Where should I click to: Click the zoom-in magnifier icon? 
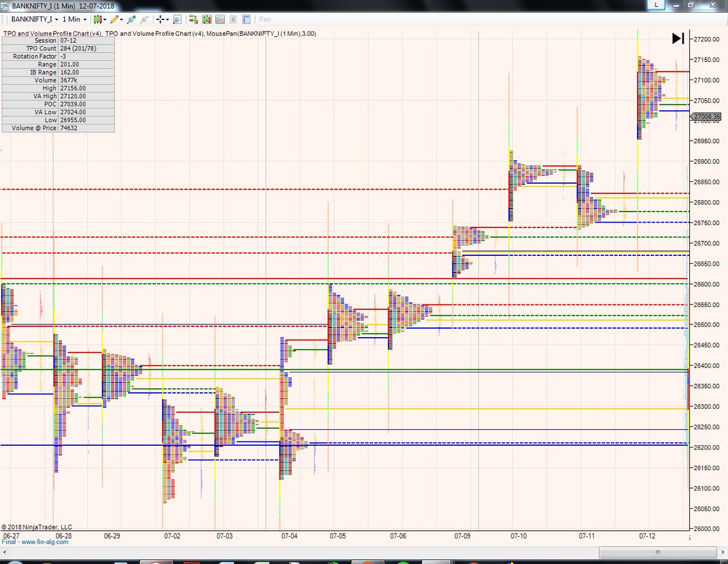click(x=177, y=19)
